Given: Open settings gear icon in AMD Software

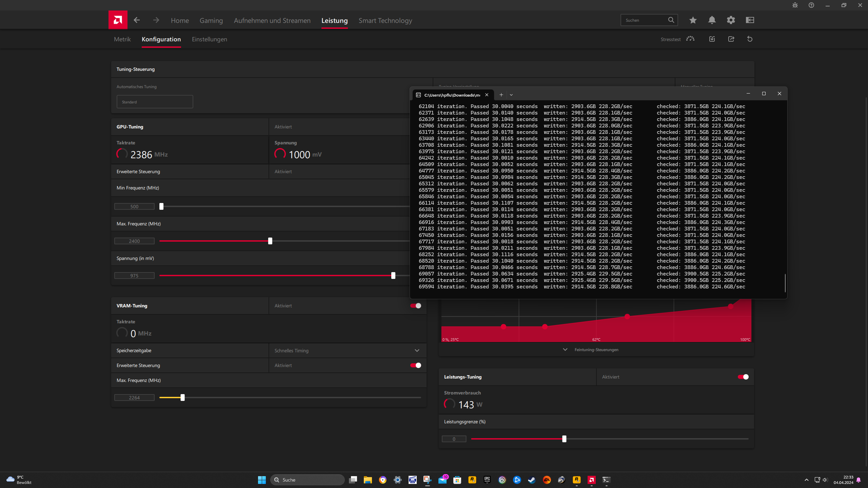Looking at the screenshot, I should (731, 20).
